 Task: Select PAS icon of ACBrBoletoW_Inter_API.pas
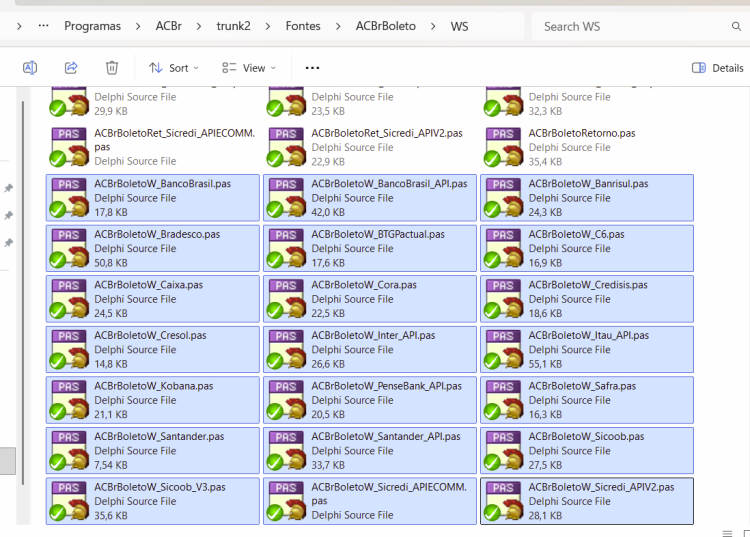(287, 350)
